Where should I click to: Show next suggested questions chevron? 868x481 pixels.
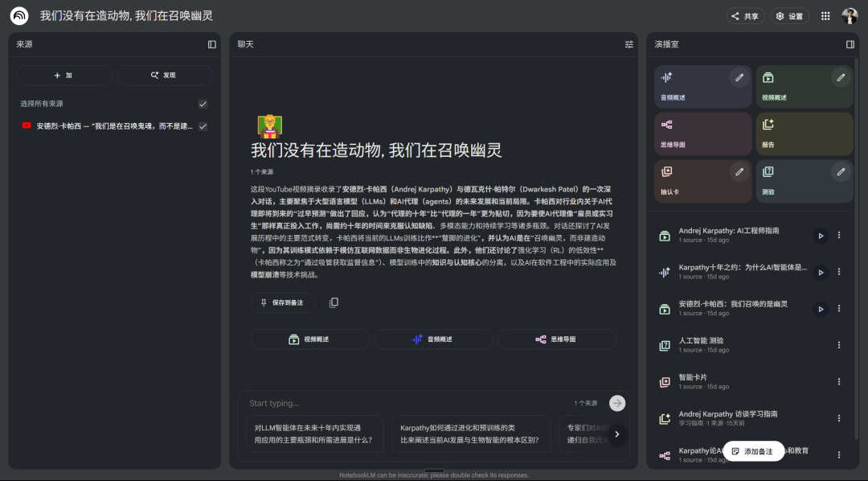click(x=617, y=434)
